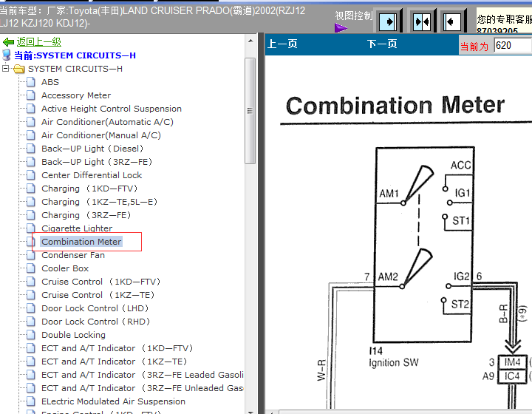The height and width of the screenshot is (414, 532).
Task: Click the current page number field
Action: coord(513,45)
